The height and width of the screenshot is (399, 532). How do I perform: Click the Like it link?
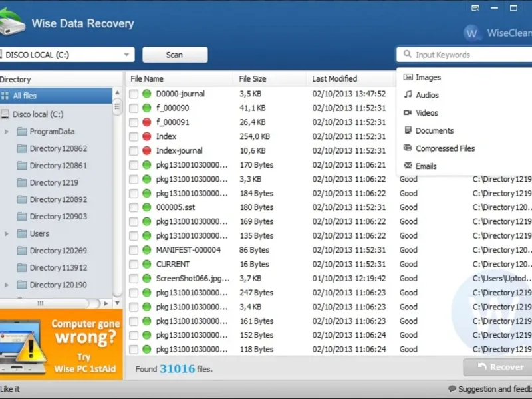click(10, 389)
